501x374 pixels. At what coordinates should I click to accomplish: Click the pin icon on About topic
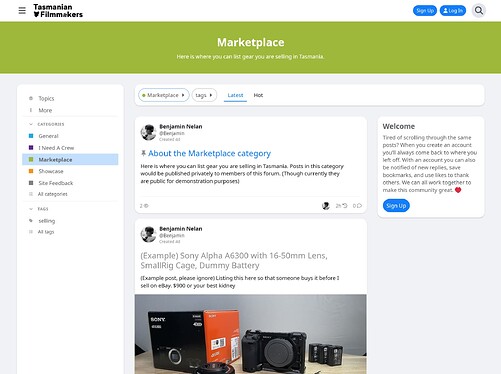tap(143, 153)
